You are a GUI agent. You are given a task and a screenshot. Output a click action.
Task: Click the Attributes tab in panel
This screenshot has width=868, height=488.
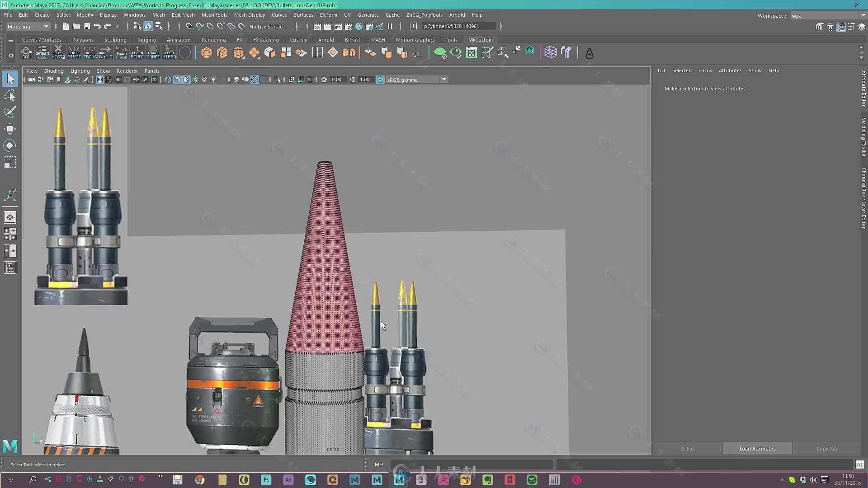(x=730, y=70)
